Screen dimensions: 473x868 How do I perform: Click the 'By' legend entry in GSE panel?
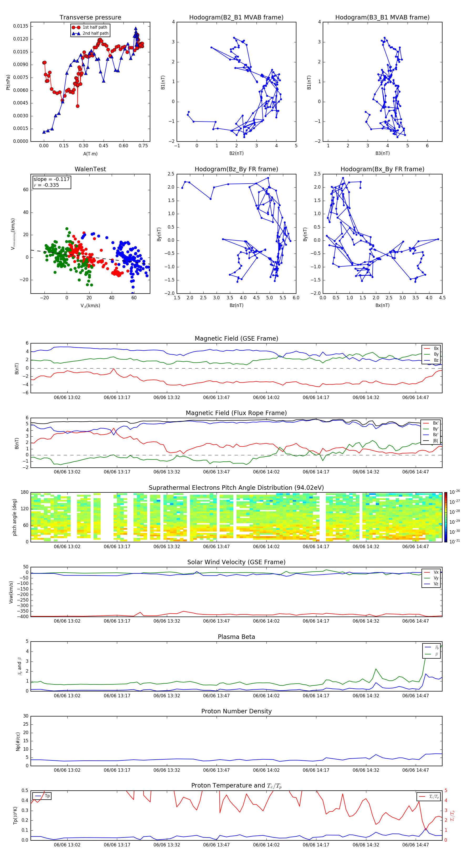pos(431,354)
